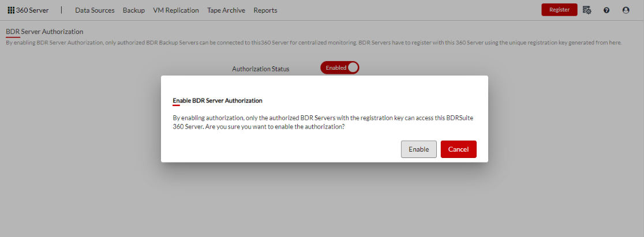
Task: Click the Authorization Status label
Action: (x=261, y=69)
